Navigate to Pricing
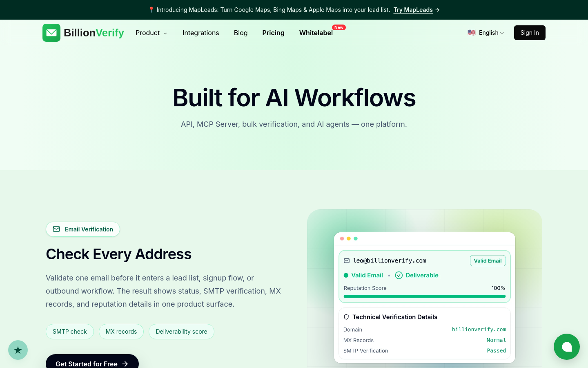 click(x=273, y=33)
